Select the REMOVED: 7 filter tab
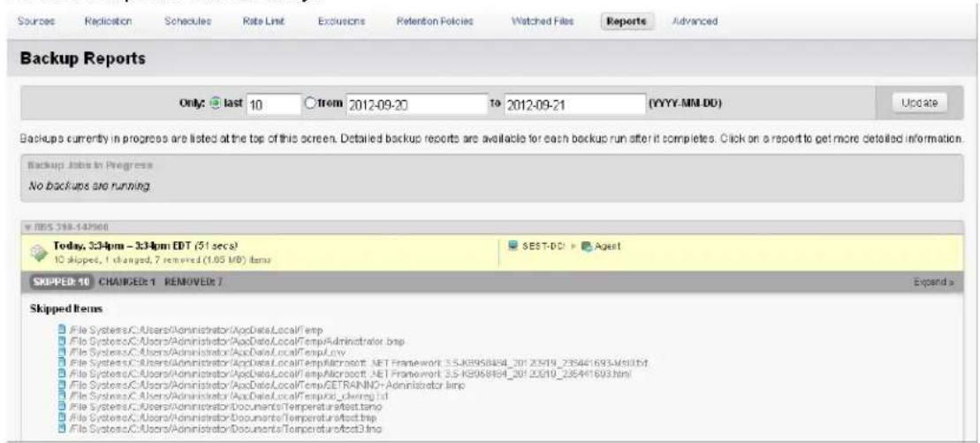This screenshot has height=443, width=980. click(194, 281)
